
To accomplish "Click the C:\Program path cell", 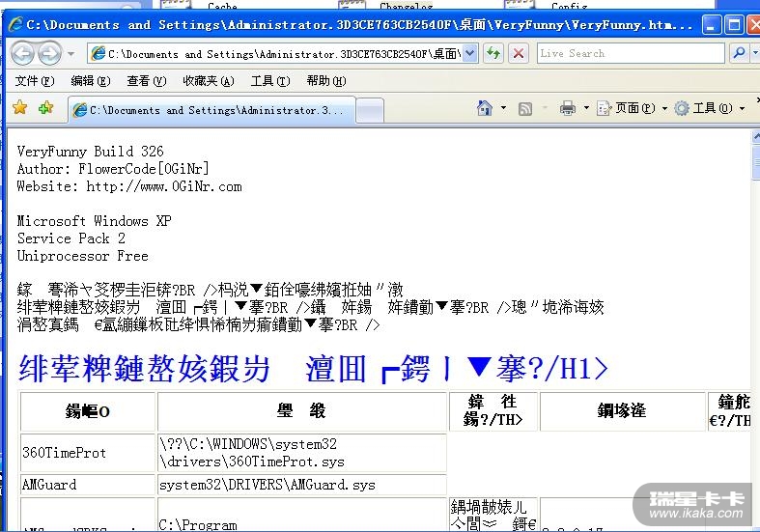I will (302, 515).
